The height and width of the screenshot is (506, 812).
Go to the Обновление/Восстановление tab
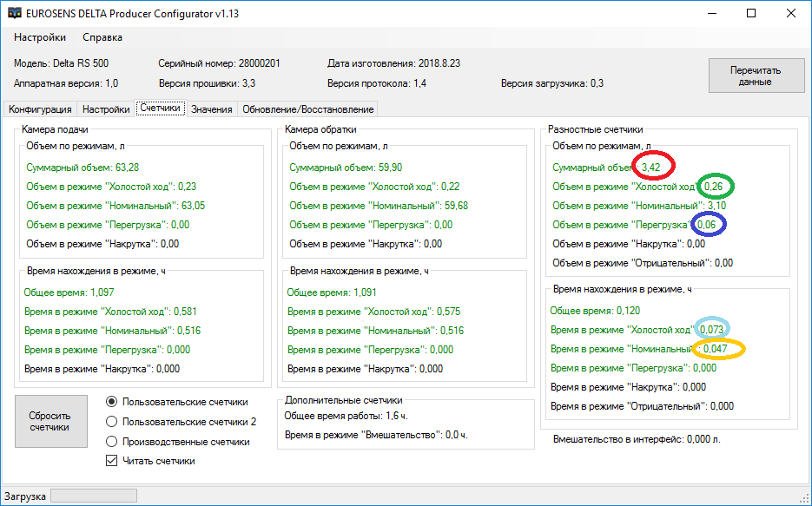307,109
